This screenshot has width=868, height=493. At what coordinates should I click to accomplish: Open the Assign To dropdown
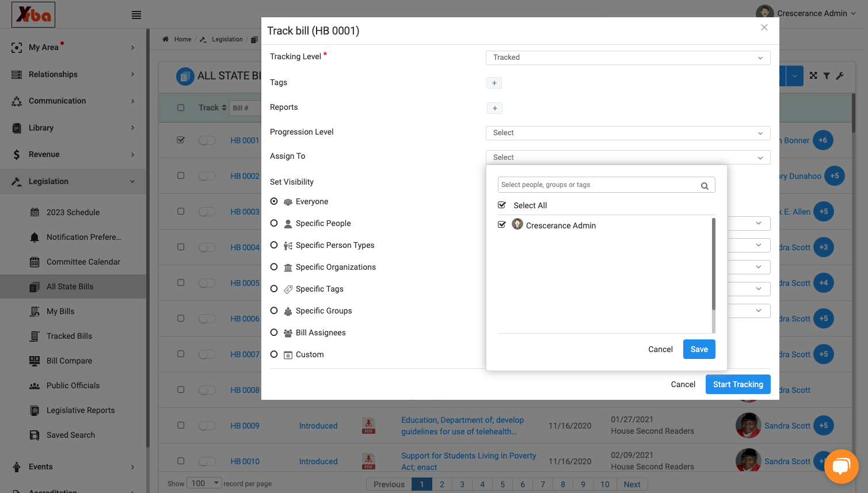coord(628,158)
